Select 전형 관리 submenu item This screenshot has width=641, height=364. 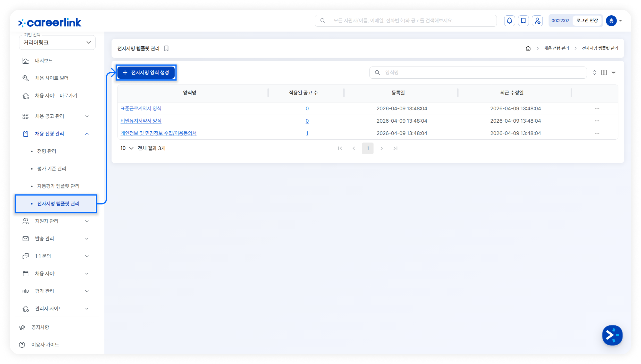[47, 151]
